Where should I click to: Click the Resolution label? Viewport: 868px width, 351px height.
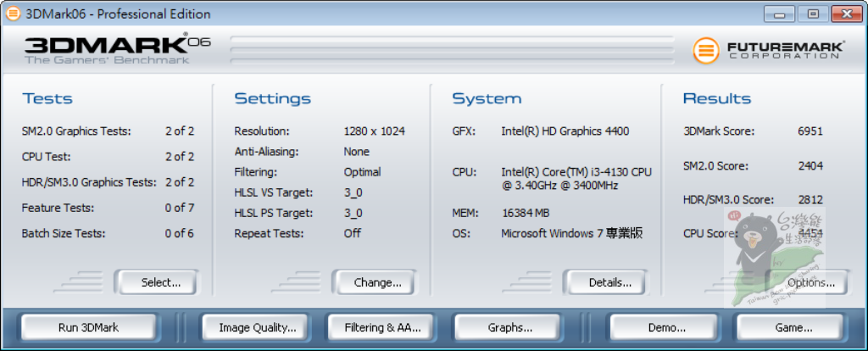pos(262,131)
